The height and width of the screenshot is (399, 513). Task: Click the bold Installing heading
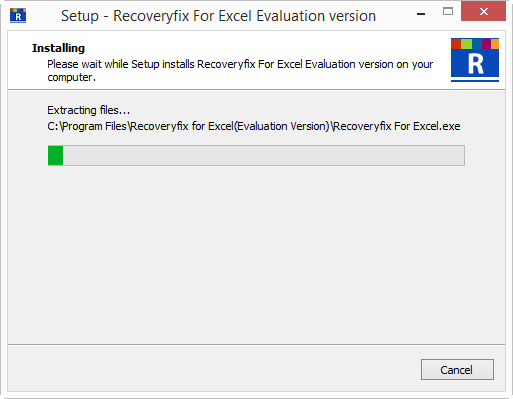tap(58, 48)
